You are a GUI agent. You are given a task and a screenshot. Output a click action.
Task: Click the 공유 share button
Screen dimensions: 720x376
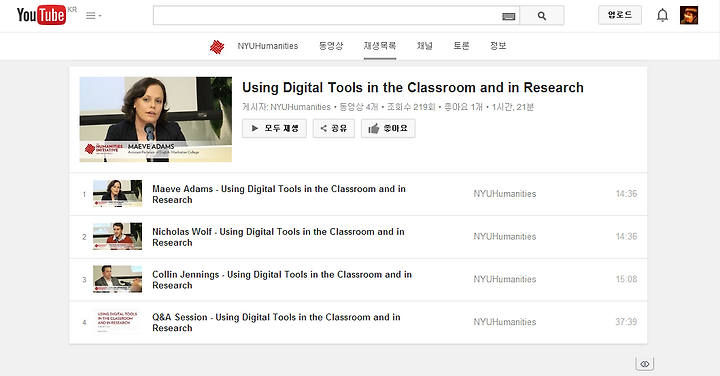click(334, 128)
